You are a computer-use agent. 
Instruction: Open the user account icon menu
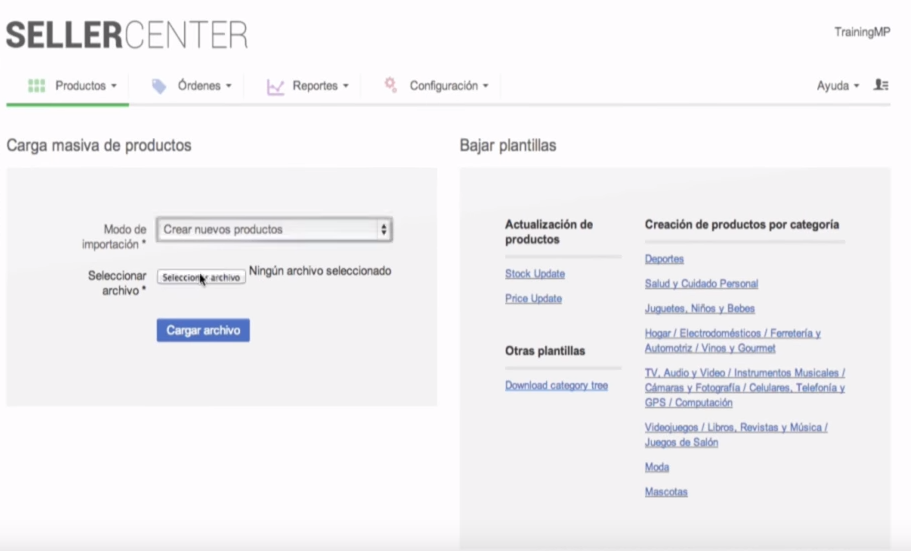tap(881, 86)
